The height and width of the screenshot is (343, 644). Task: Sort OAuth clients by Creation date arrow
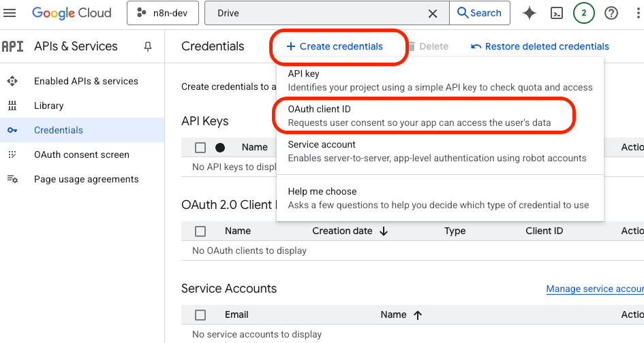coord(384,231)
